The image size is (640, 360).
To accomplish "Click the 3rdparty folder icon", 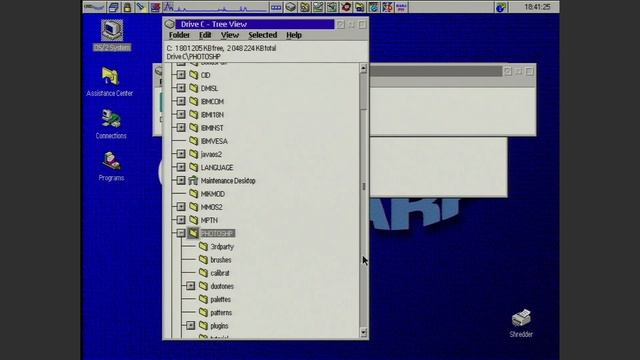I will click(x=203, y=246).
